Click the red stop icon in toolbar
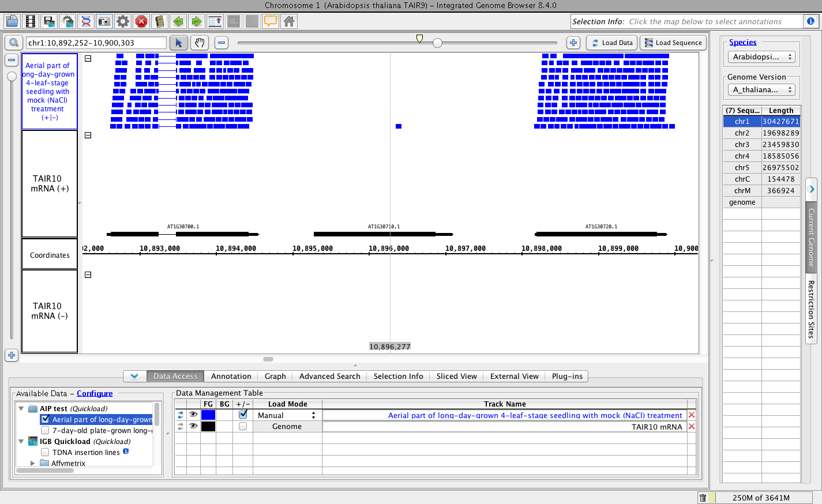Image resolution: width=822 pixels, height=504 pixels. (141, 21)
